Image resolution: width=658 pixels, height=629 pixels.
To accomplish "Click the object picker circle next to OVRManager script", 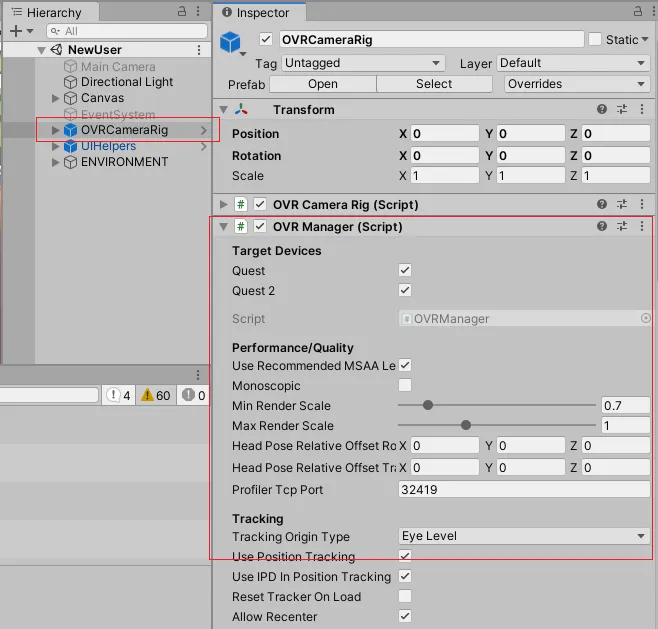I will (x=645, y=318).
